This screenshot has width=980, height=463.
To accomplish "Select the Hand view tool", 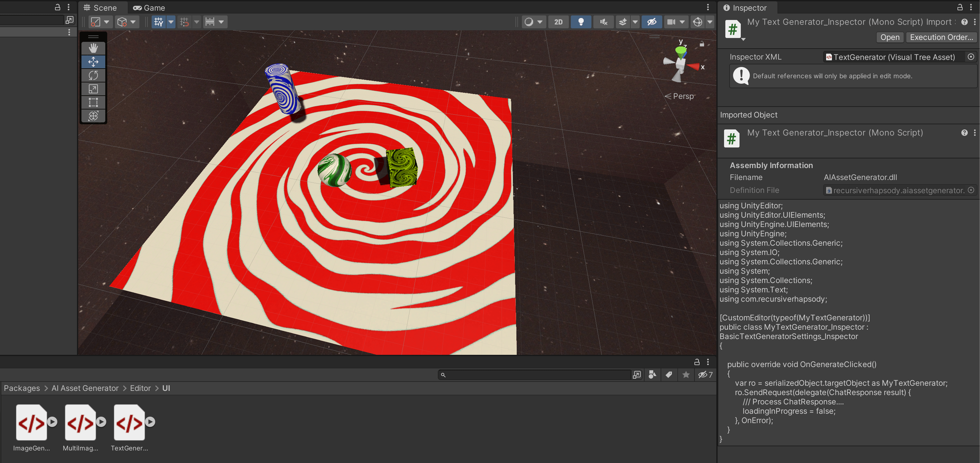I will pos(93,48).
